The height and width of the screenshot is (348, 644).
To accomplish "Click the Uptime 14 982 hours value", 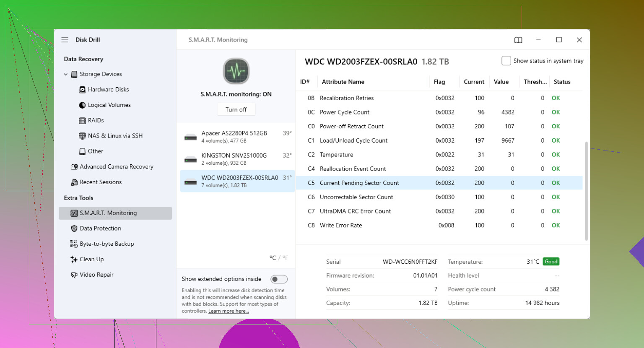I will tap(542, 303).
